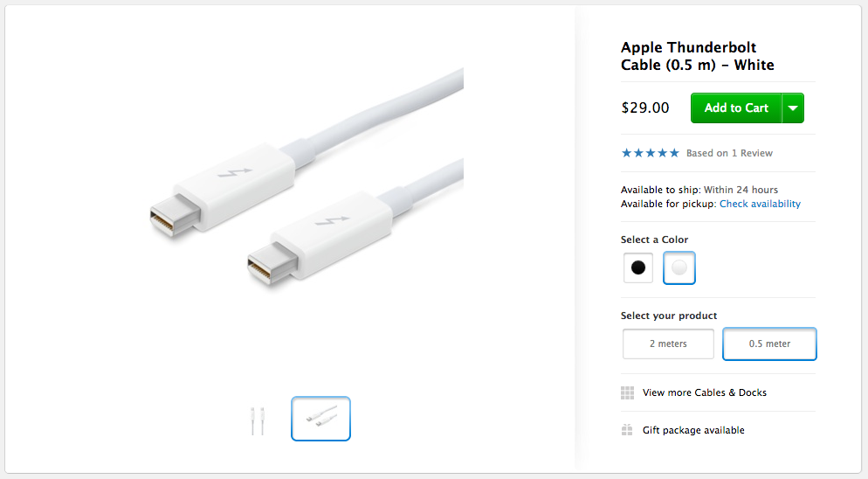
Task: Choose the 0.5 meter cable option
Action: 769,344
